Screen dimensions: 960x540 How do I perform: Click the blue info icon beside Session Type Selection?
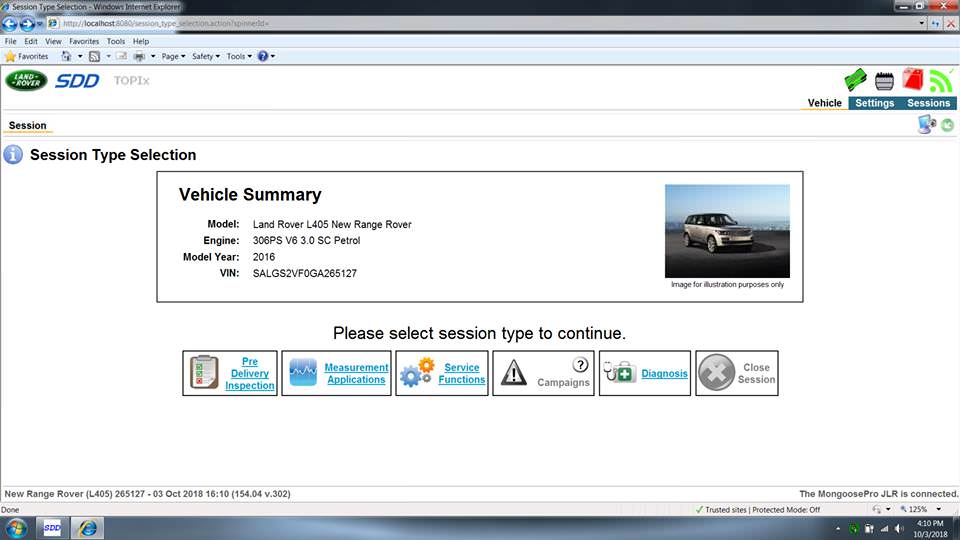click(x=13, y=154)
